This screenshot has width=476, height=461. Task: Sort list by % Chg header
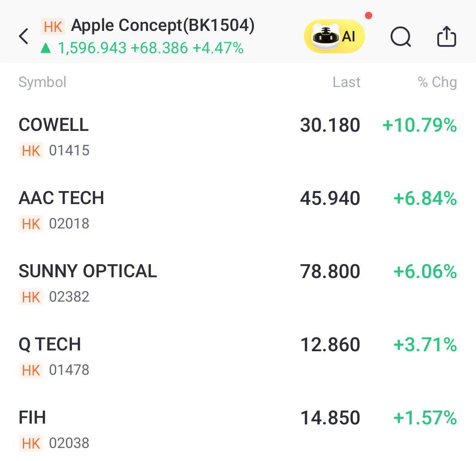tap(437, 82)
